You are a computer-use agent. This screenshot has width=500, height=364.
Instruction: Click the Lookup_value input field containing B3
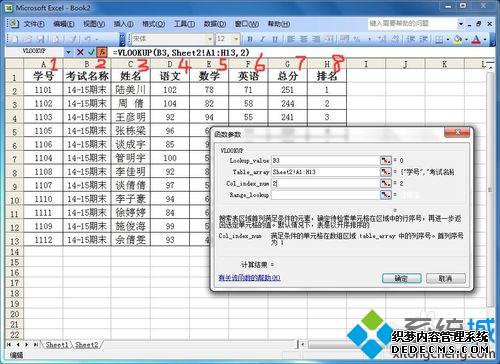pyautogui.click(x=325, y=160)
